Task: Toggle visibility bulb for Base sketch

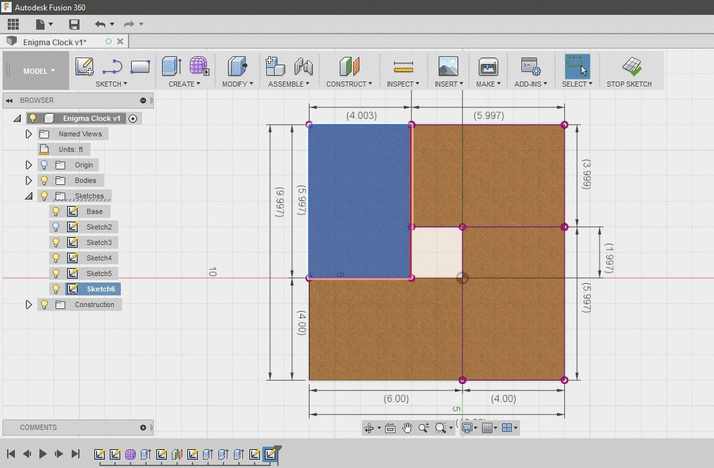Action: (56, 211)
